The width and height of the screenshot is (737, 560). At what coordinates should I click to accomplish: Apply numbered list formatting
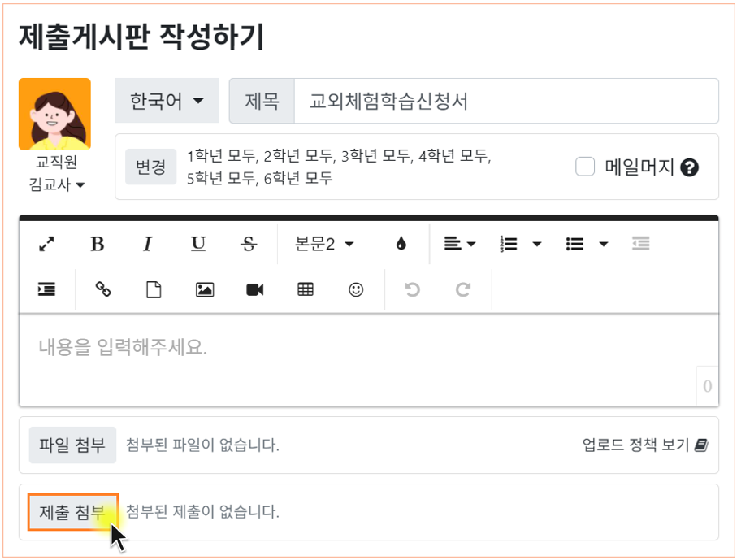tap(509, 244)
